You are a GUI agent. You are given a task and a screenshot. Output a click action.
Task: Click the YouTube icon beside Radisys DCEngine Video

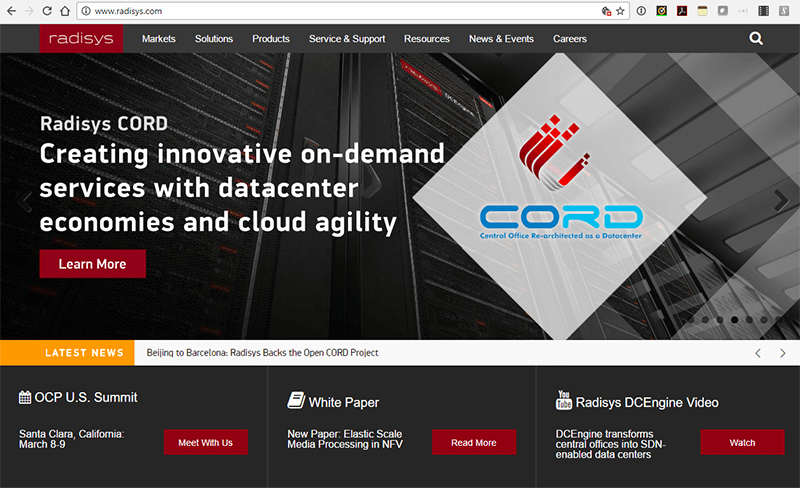563,401
